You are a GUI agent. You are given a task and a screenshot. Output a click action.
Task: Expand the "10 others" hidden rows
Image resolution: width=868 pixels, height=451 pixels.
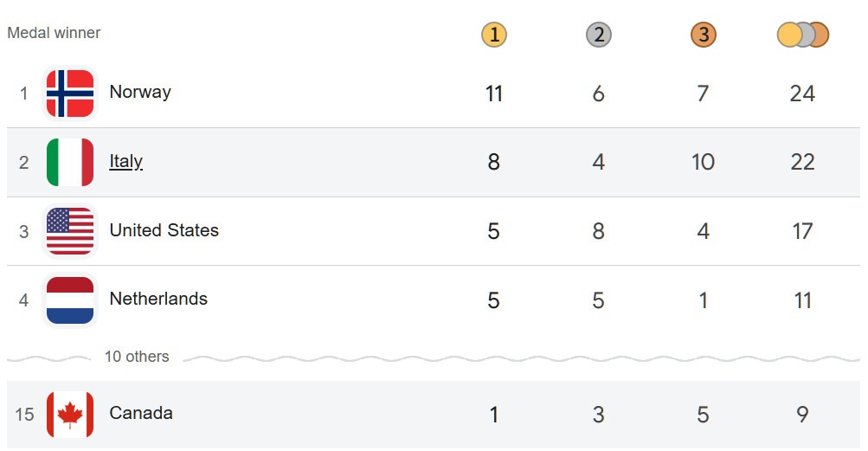click(137, 357)
